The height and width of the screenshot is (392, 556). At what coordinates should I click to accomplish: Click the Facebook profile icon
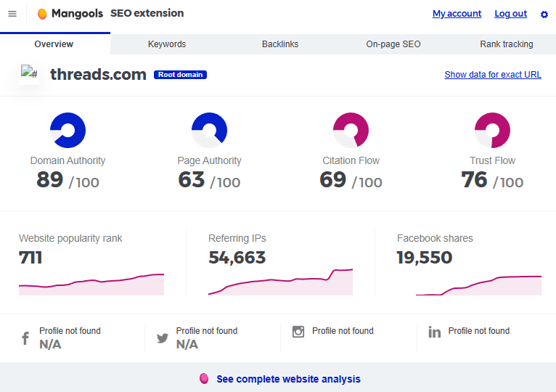click(x=25, y=338)
